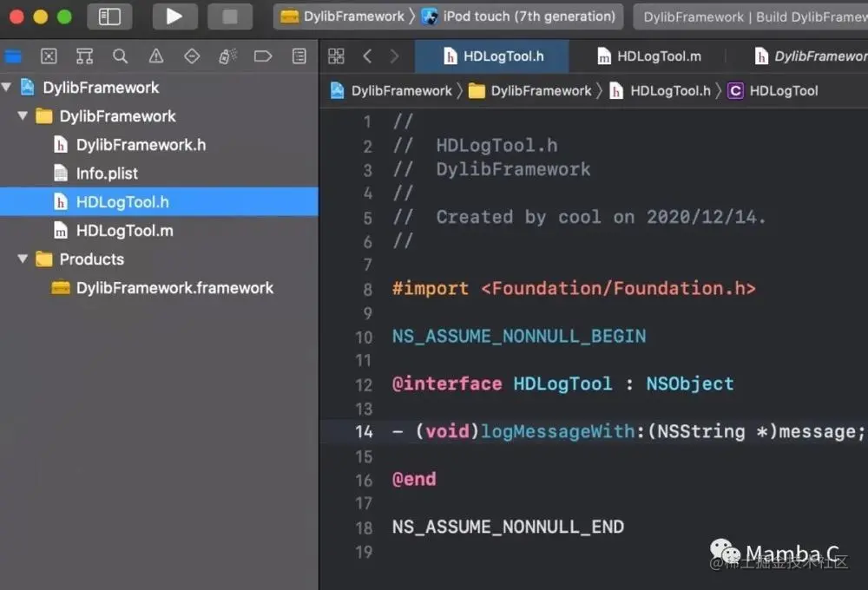Select the DylibFramework folder row
Screen dimensions: 868x590
[x=159, y=116]
